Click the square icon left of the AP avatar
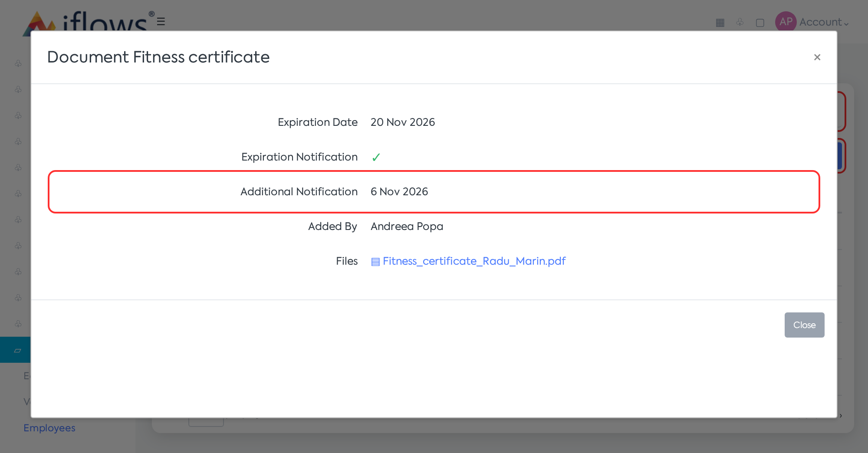868x453 pixels. [760, 23]
